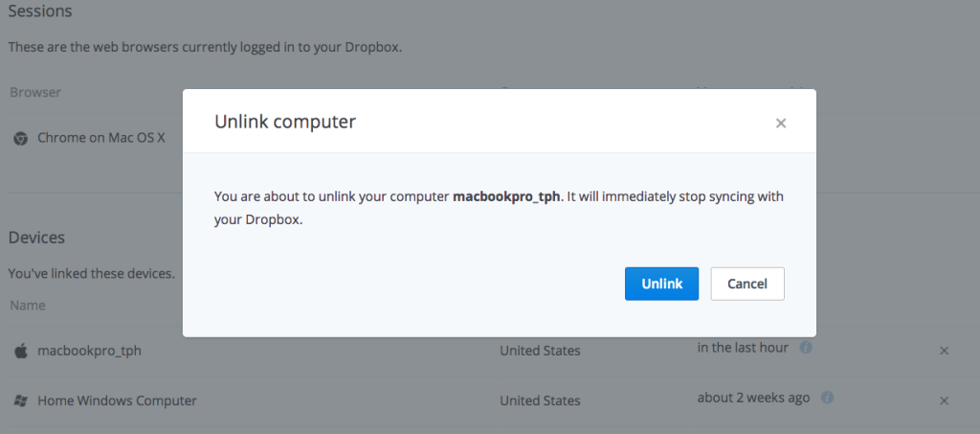The width and height of the screenshot is (980, 434).
Task: Click the Name column header under Devices
Action: [28, 306]
